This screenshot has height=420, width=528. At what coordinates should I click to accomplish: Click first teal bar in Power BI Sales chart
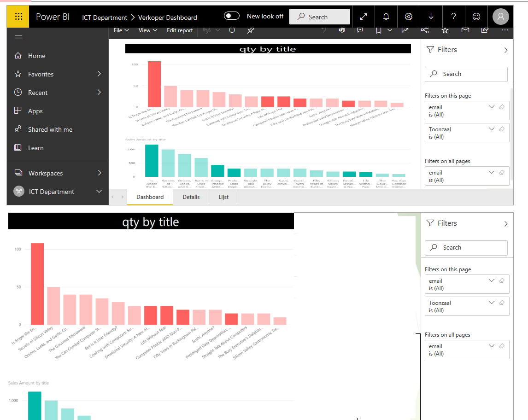[x=152, y=161]
